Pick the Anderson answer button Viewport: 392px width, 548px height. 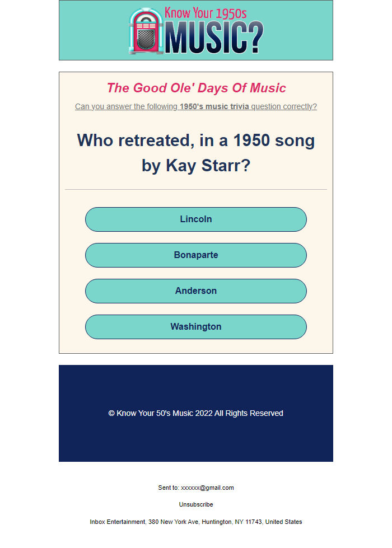coord(196,291)
